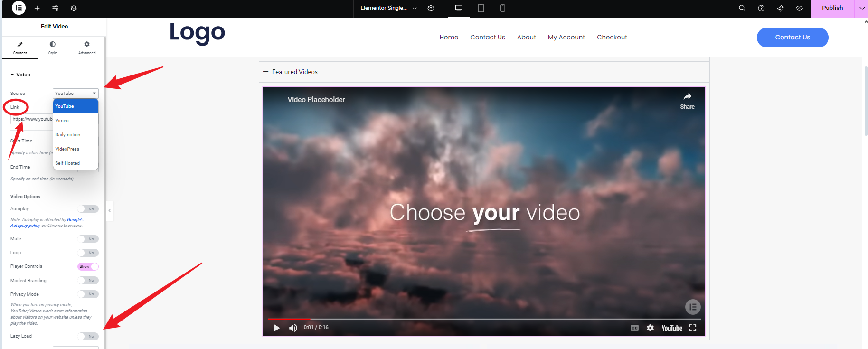The height and width of the screenshot is (349, 868).
Task: Switch to mobile preview mode
Action: pos(502,8)
